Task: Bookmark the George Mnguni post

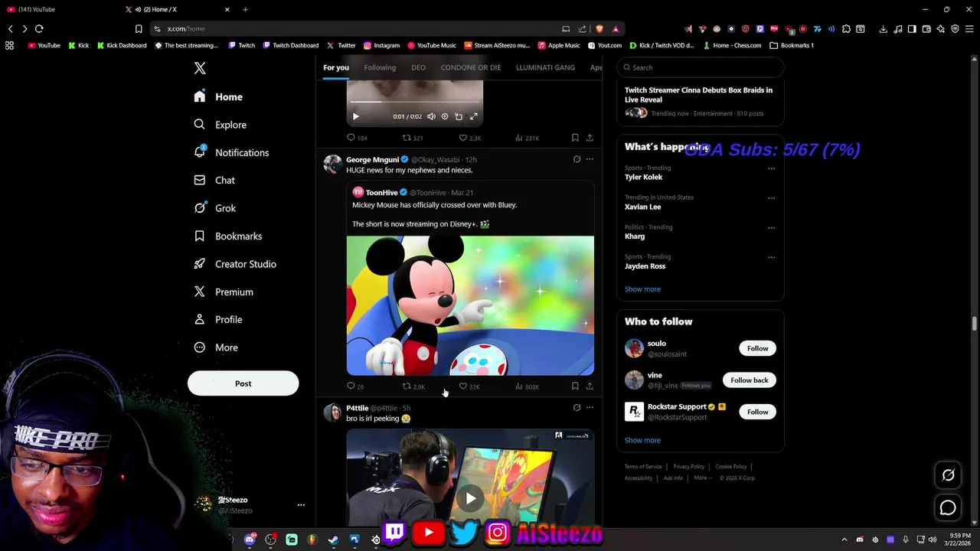Action: click(x=575, y=386)
